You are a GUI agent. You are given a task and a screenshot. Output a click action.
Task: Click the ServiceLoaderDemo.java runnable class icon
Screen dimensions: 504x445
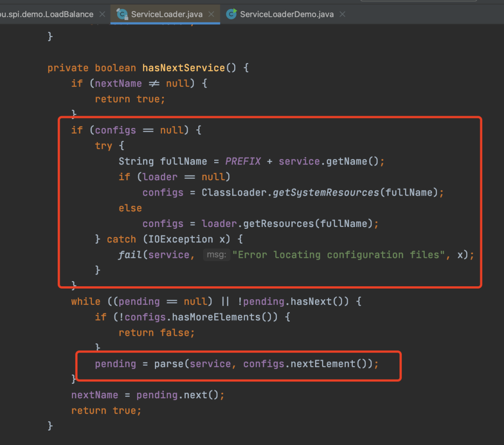tap(231, 14)
